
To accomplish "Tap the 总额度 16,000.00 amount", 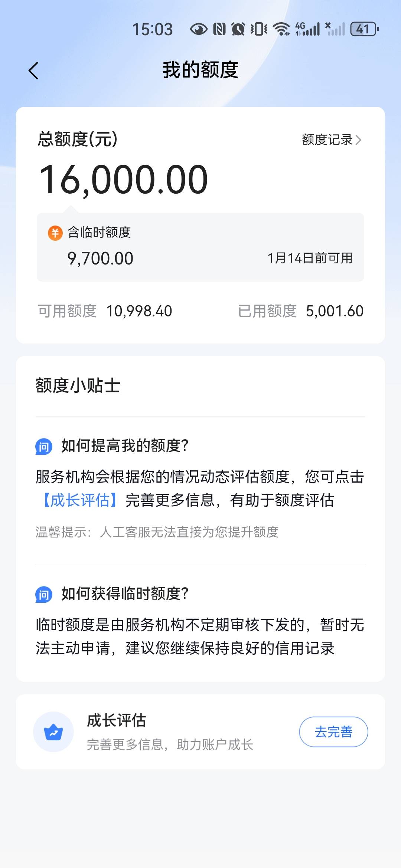I will (123, 180).
